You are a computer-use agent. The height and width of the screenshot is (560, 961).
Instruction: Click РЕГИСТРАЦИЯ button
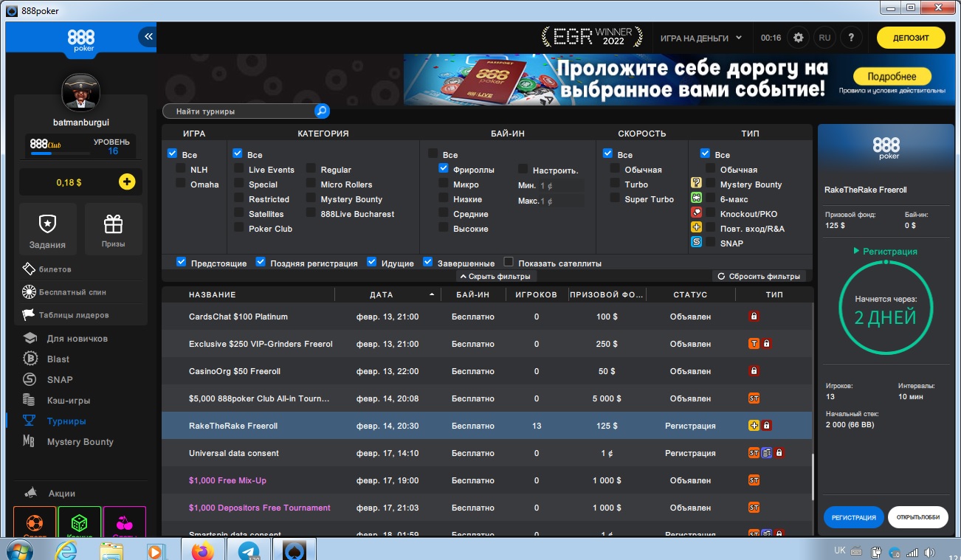click(853, 517)
